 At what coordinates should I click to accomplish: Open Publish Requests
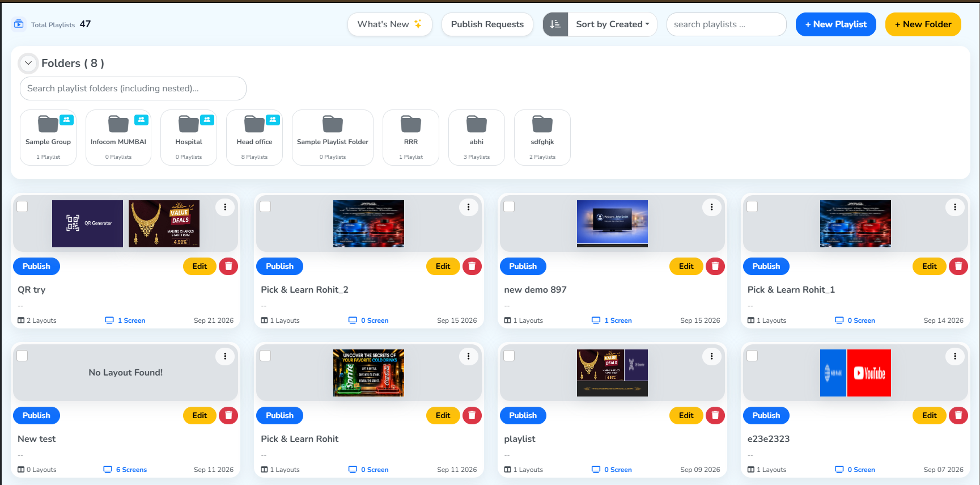click(487, 24)
